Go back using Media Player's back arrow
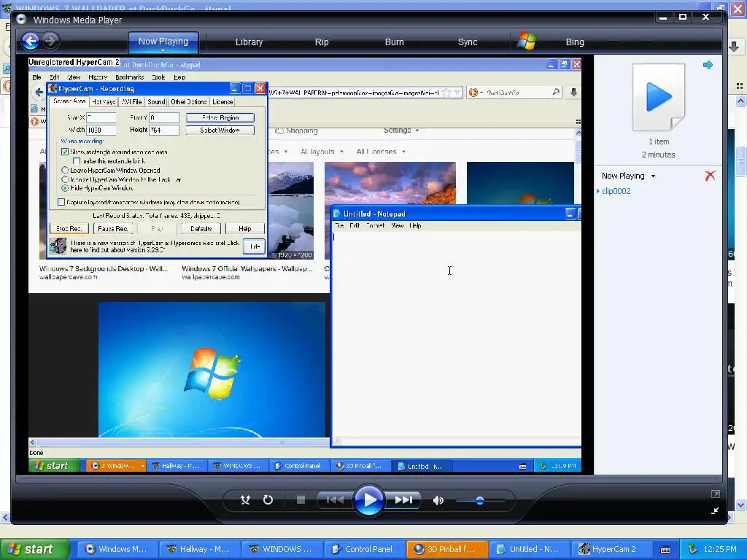This screenshot has width=747, height=560. [x=31, y=42]
